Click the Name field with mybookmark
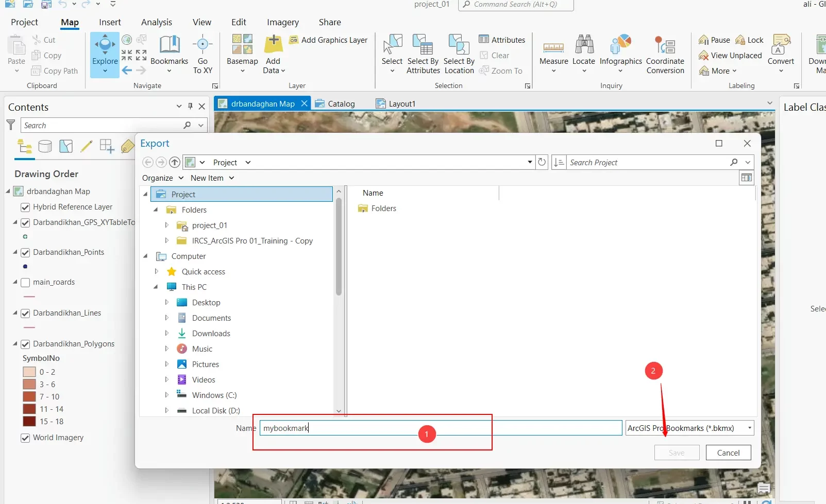Viewport: 826px width, 504px height. 441,428
